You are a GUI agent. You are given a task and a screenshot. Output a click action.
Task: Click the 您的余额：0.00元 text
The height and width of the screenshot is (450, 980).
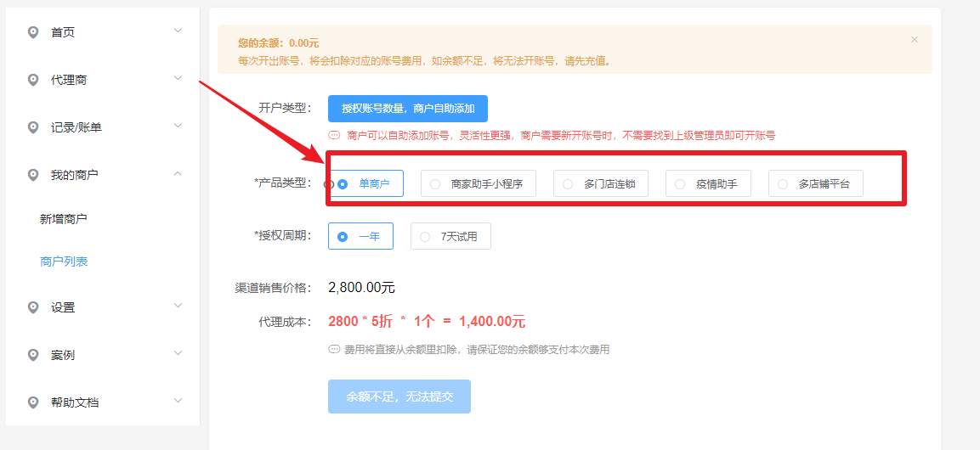tap(279, 43)
